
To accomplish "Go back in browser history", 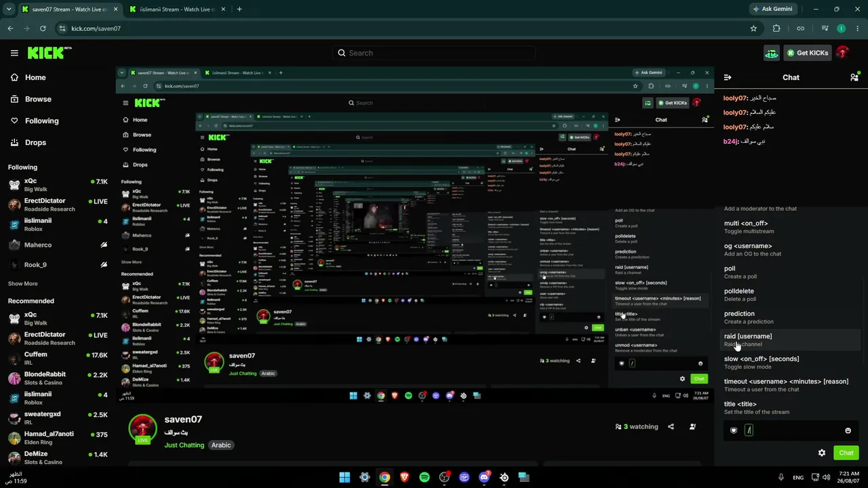I will coord(10,28).
